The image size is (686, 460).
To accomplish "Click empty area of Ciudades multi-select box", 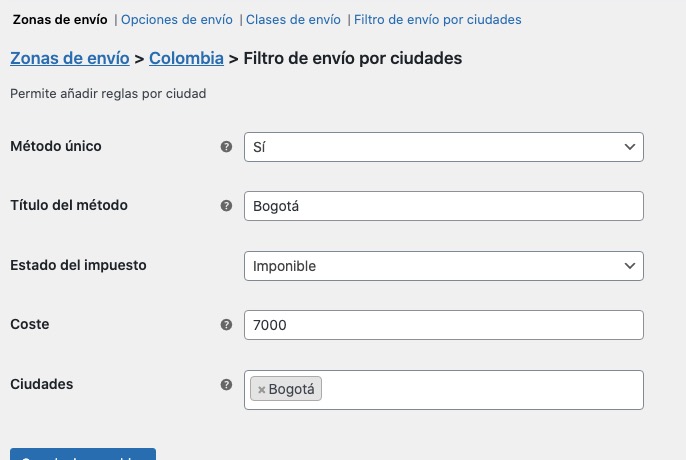I will [x=481, y=390].
